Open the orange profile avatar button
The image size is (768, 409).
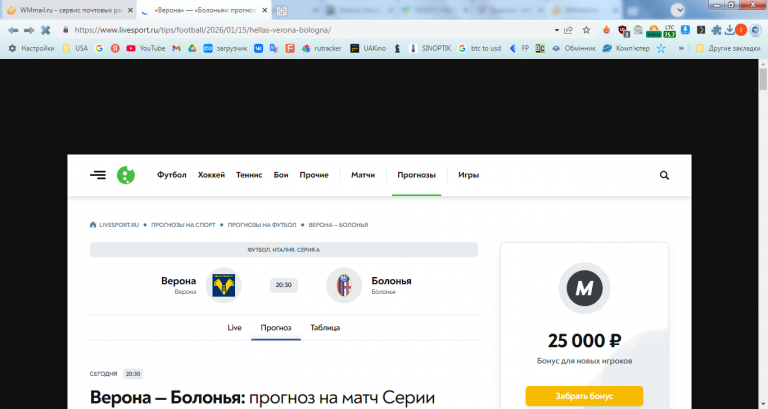[741, 30]
